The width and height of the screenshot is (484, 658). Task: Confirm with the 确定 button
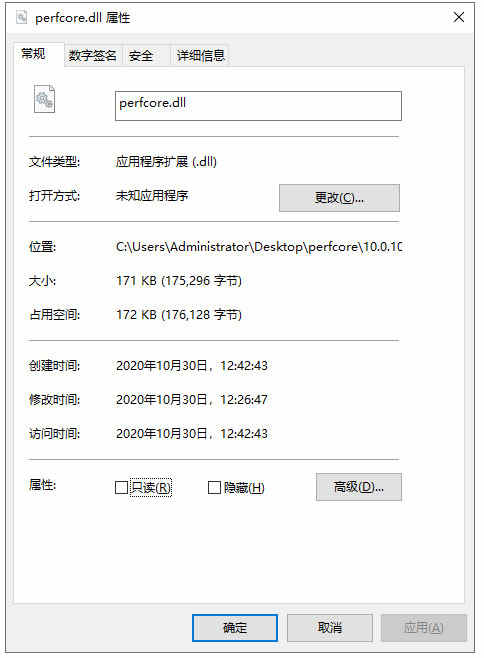point(235,628)
